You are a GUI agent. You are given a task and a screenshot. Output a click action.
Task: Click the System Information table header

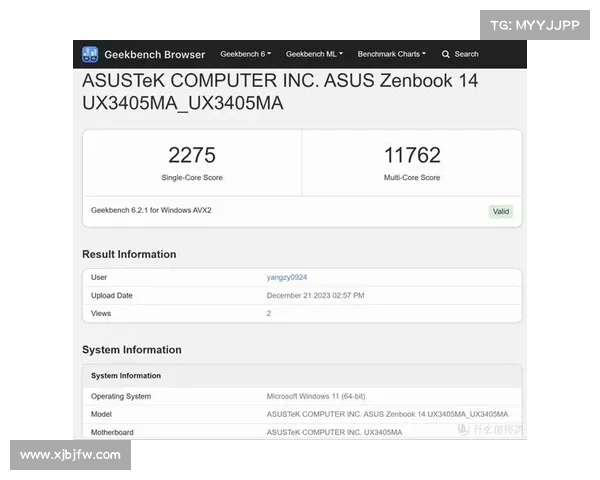[126, 376]
